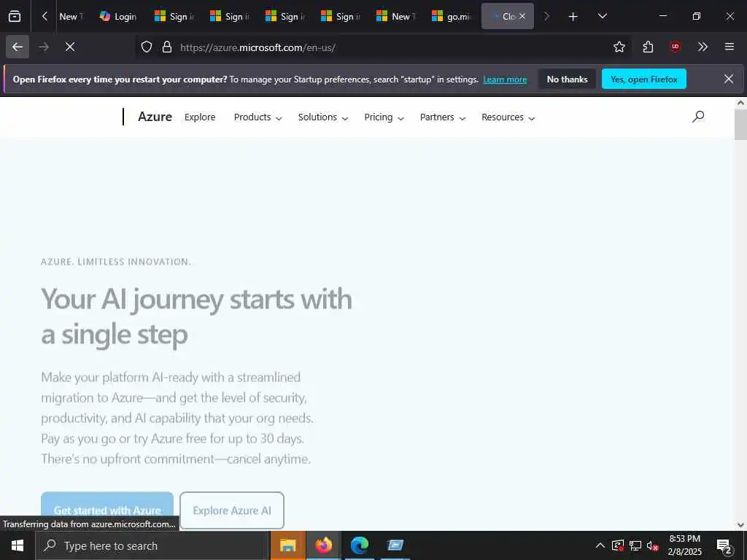The image size is (747, 560).
Task: Click the No thanks button
Action: point(567,79)
